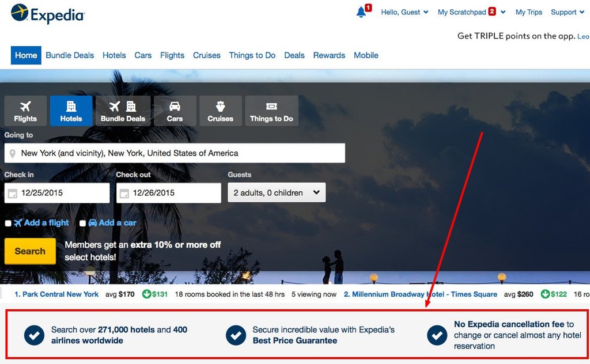Click the check-out date field
This screenshot has height=364, width=590.
168,192
